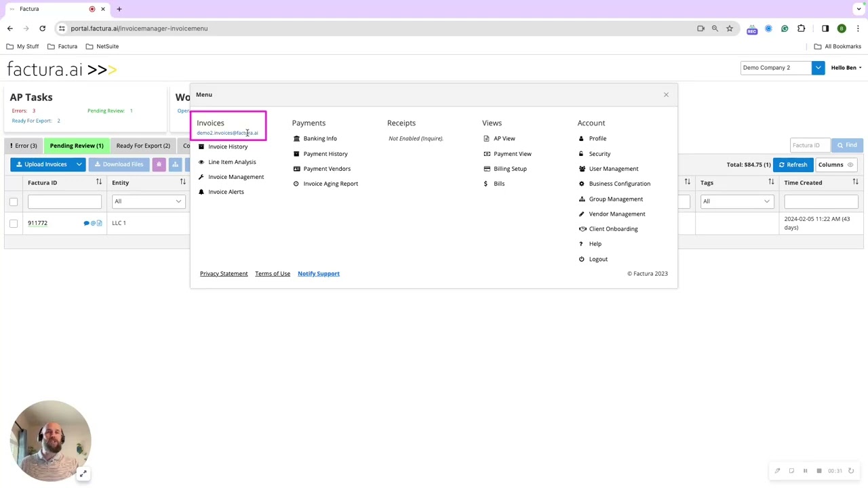This screenshot has height=488, width=868.
Task: Click the purple trash icon button
Action: (x=159, y=165)
